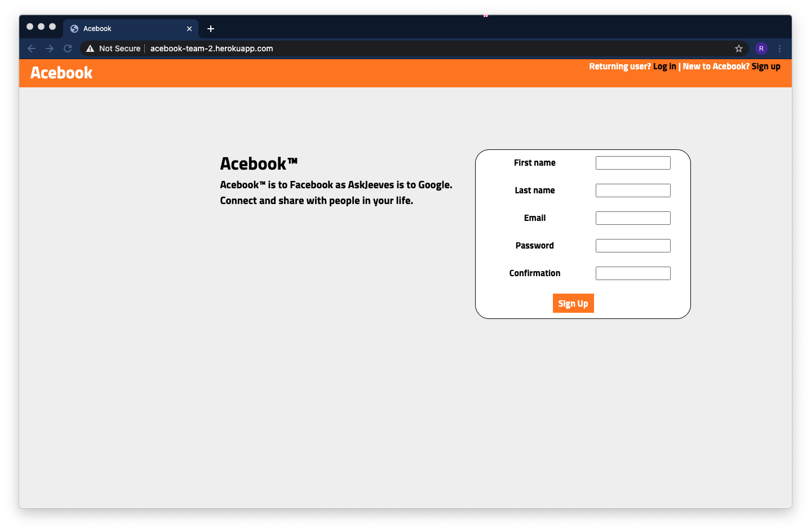Focus the Last name field

(x=633, y=190)
